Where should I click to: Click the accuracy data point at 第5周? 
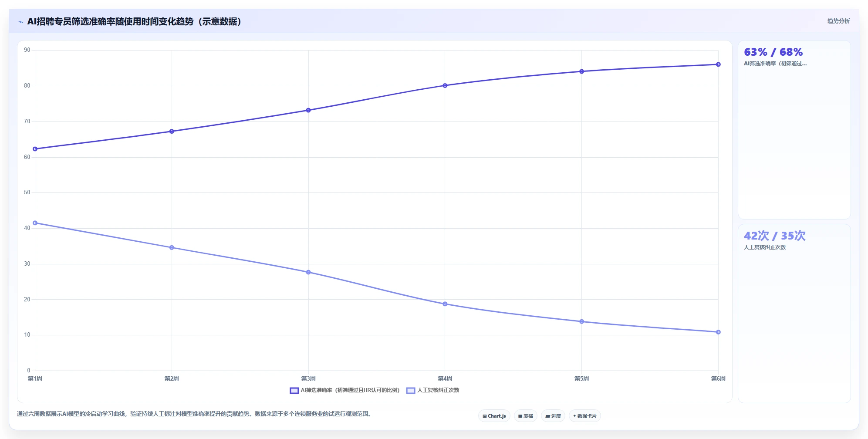[581, 71]
